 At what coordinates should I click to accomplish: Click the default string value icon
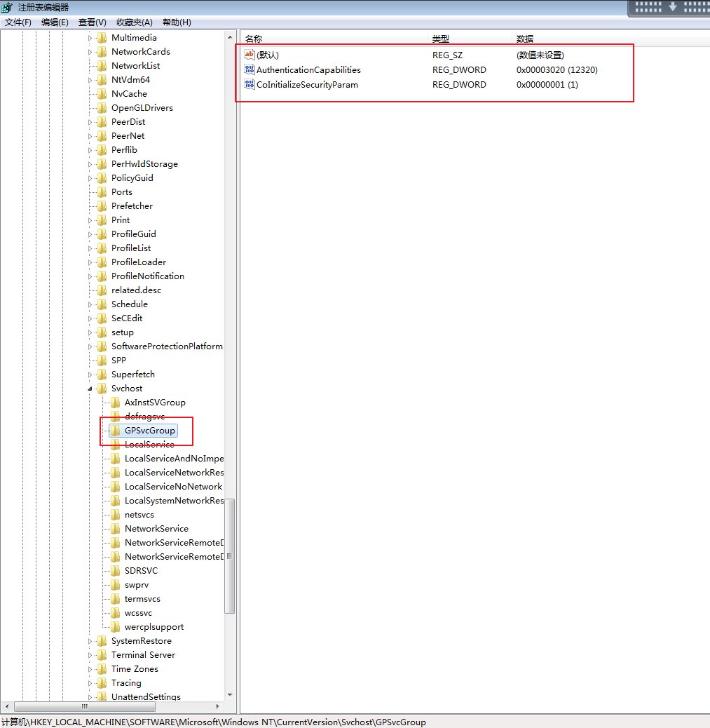[x=250, y=55]
